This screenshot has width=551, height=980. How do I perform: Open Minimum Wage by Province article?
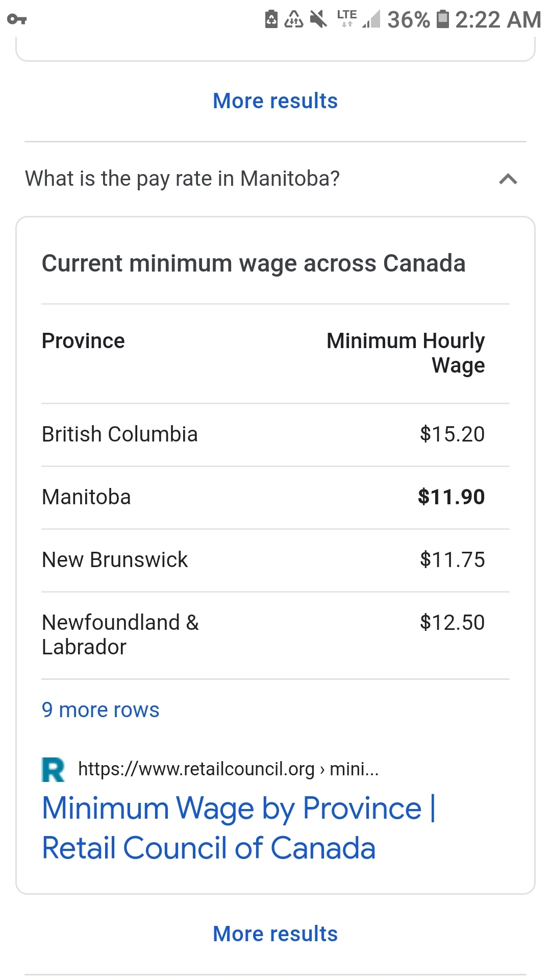[x=238, y=828]
